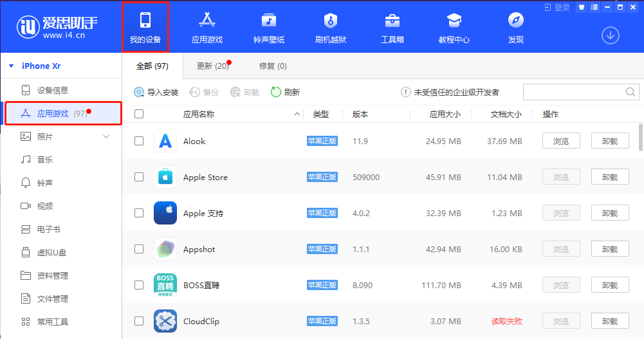This screenshot has width=644, height=339.
Task: Collapse the iPhone Xr device tree
Action: pyautogui.click(x=12, y=66)
